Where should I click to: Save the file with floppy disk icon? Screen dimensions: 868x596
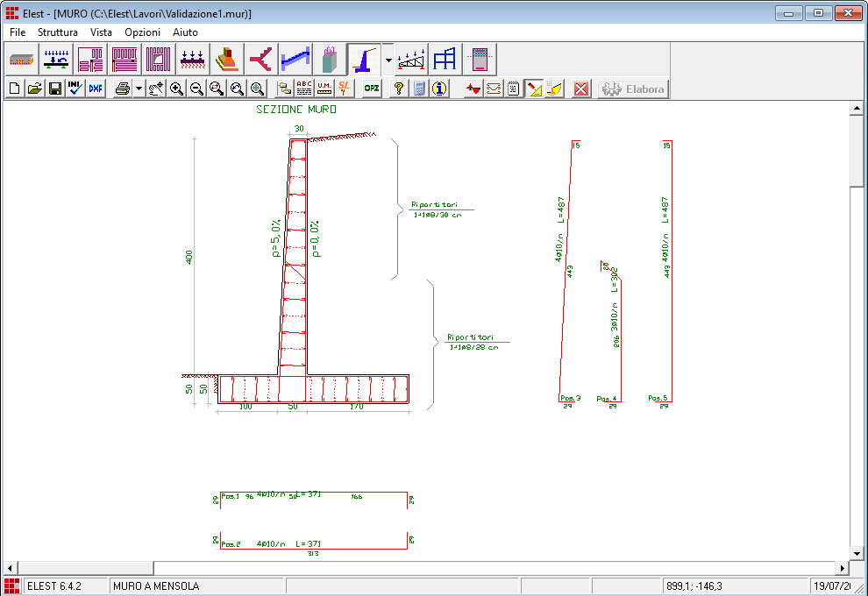click(x=55, y=89)
